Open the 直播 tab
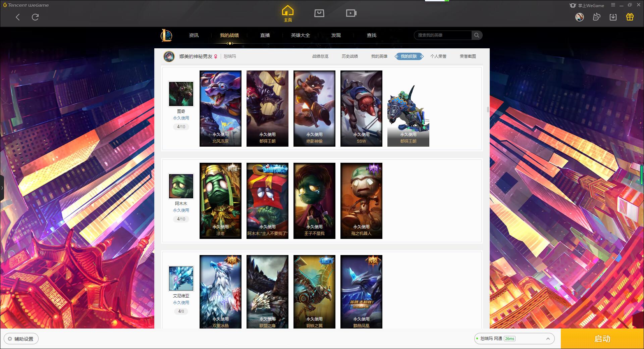Screen dimensions: 644x349 (265, 35)
